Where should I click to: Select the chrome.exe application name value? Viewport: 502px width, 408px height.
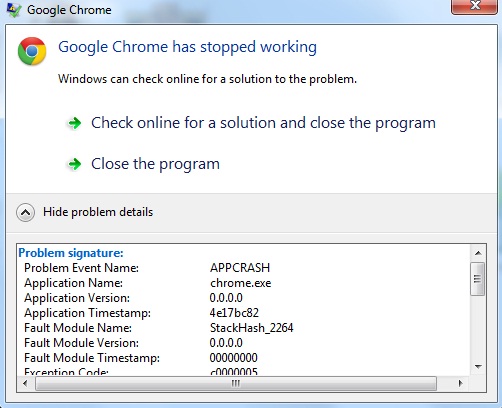tap(241, 283)
